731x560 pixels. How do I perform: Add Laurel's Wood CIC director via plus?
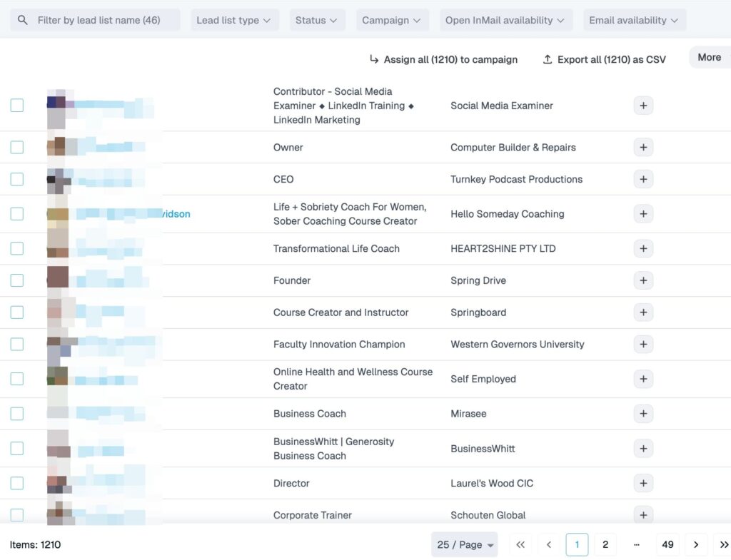pyautogui.click(x=643, y=483)
